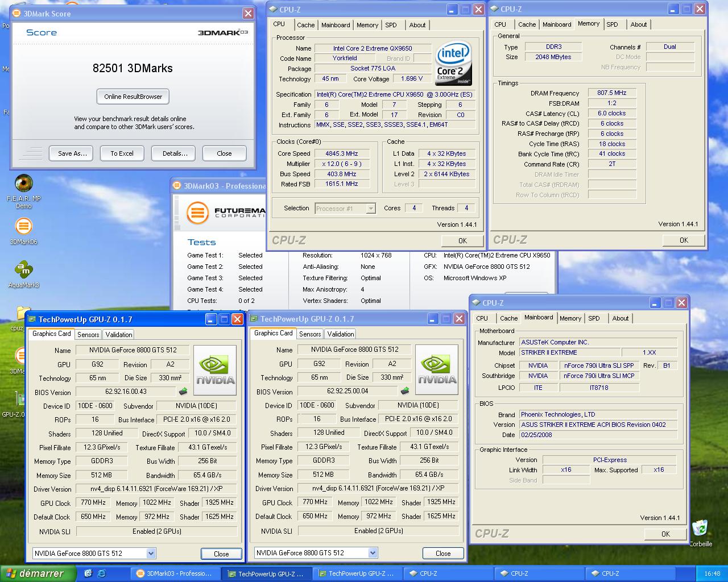Click the Show Desktop quick launch icon
Screen dimensions: 728x582
point(88,573)
